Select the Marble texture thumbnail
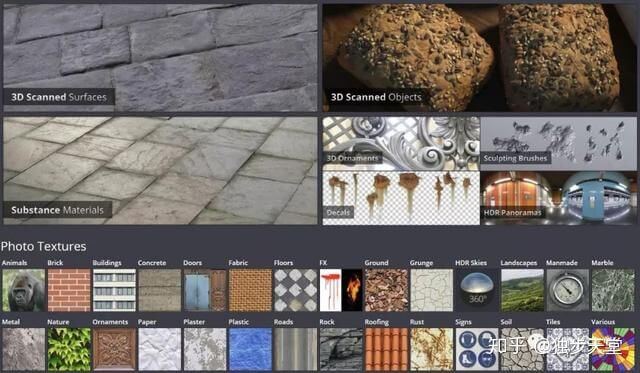This screenshot has height=373, width=640. click(x=613, y=290)
